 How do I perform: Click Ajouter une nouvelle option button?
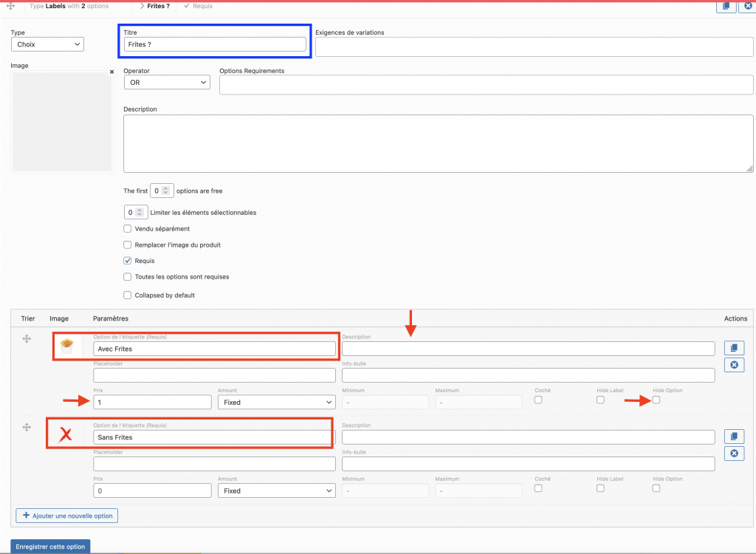pos(67,515)
